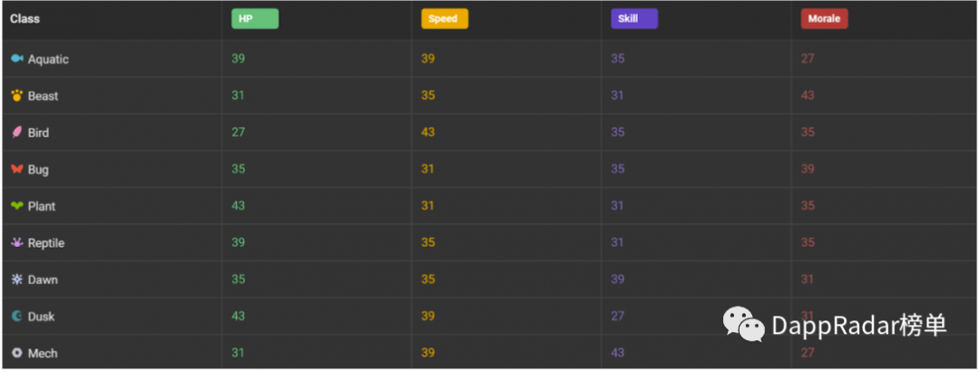Click the Dusk moon icon

click(17, 317)
